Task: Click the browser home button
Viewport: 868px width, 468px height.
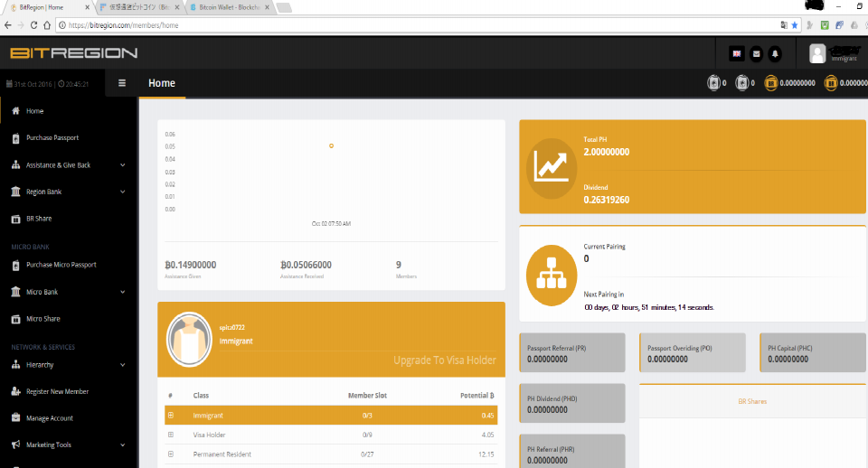Action: [47, 25]
